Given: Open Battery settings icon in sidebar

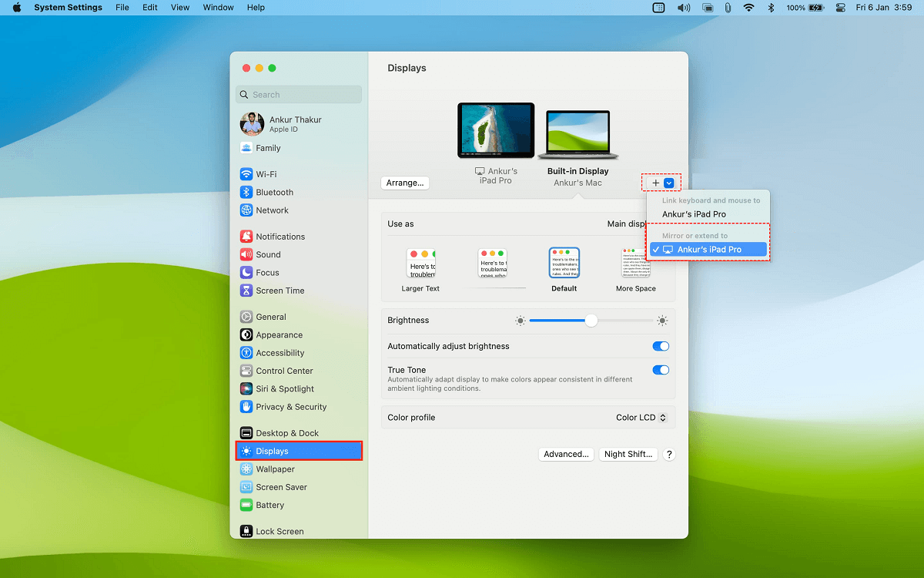Looking at the screenshot, I should tap(246, 506).
